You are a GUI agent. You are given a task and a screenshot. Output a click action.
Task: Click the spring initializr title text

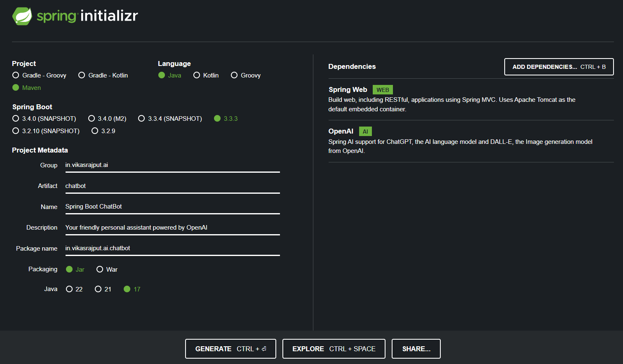(87, 16)
